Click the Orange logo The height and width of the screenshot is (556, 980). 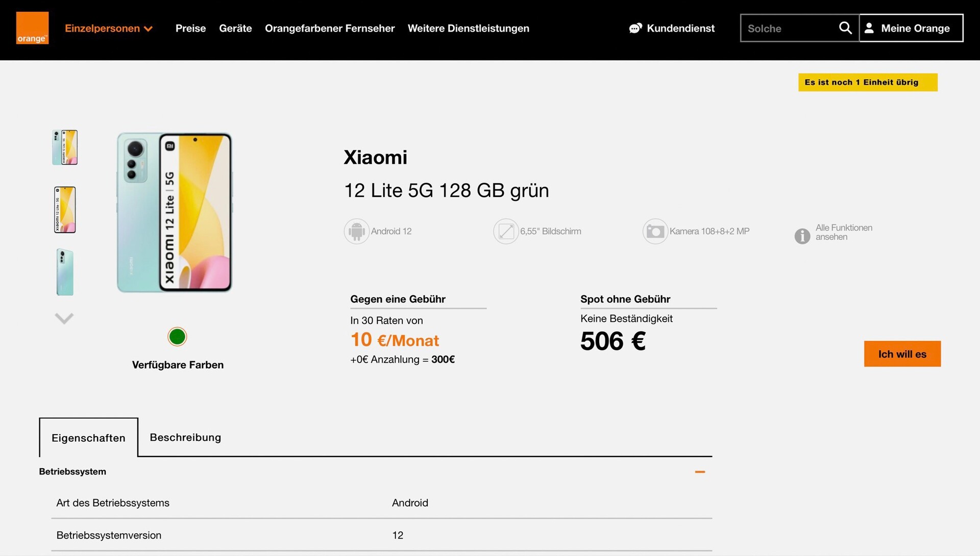pyautogui.click(x=32, y=28)
